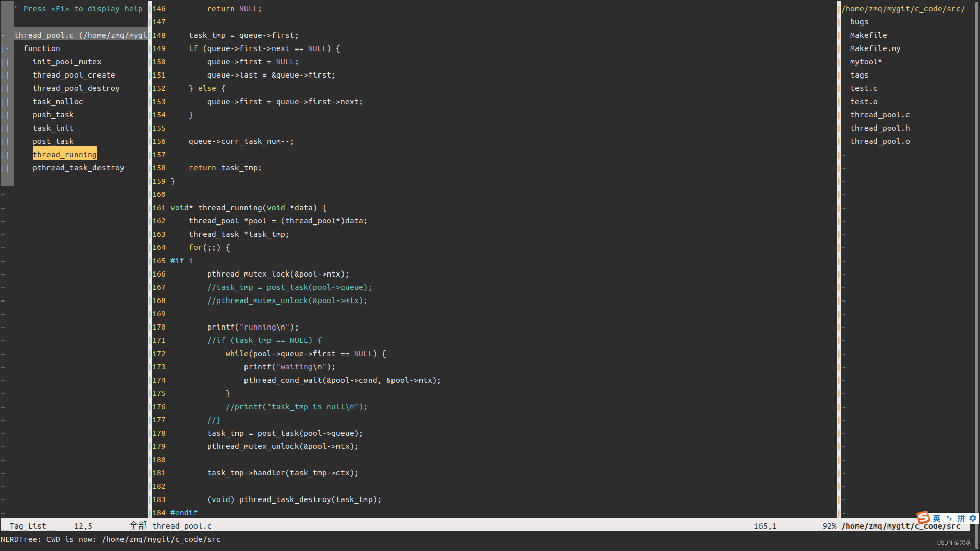The width and height of the screenshot is (980, 551).
Task: Toggle English/Chinese mode in input bar
Action: click(x=937, y=518)
